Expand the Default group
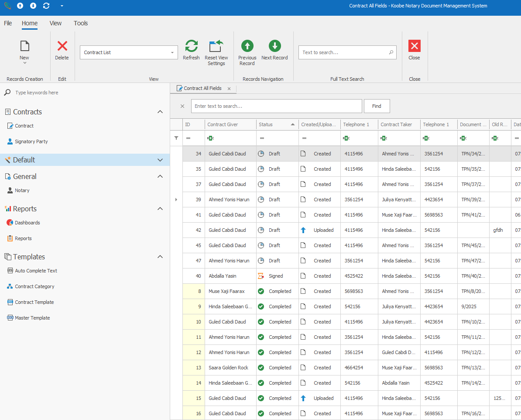Screen dimensions: 521x420 (160, 160)
